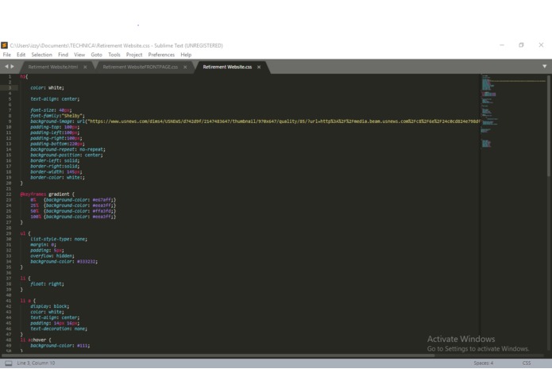This screenshot has height=392, width=552.
Task: Click line number 22 in the gutter
Action: [9, 194]
